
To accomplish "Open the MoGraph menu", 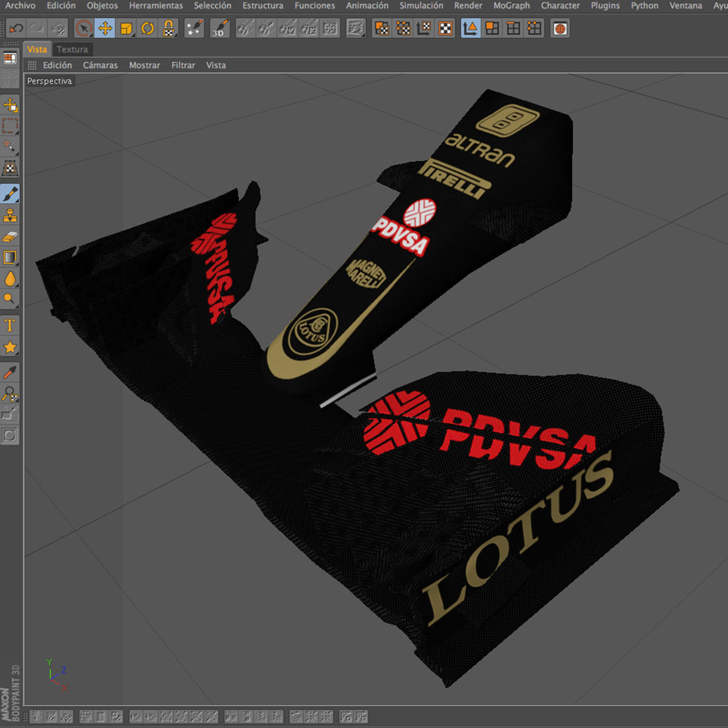I will point(511,5).
